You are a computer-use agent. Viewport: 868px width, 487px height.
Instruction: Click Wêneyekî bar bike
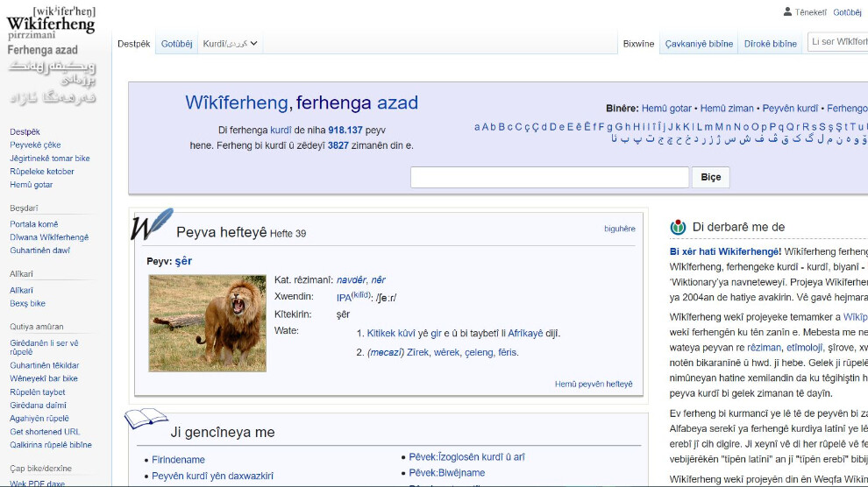click(x=44, y=378)
